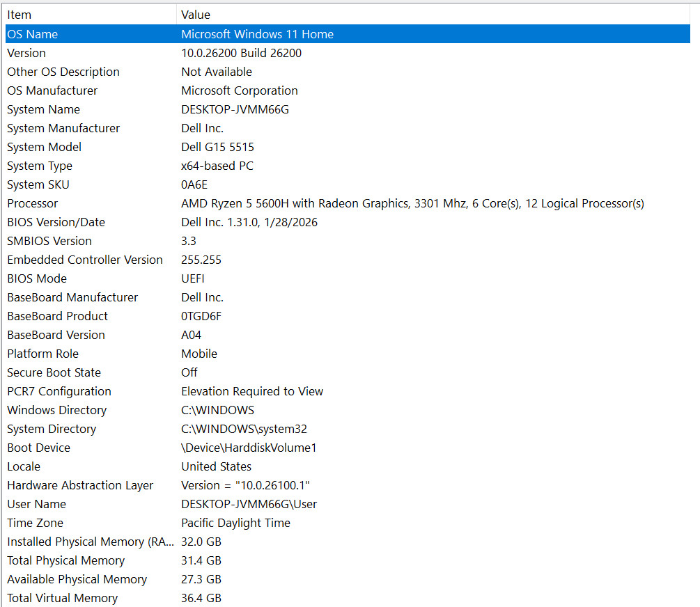Select the Version row
The image size is (700, 607).
(348, 53)
